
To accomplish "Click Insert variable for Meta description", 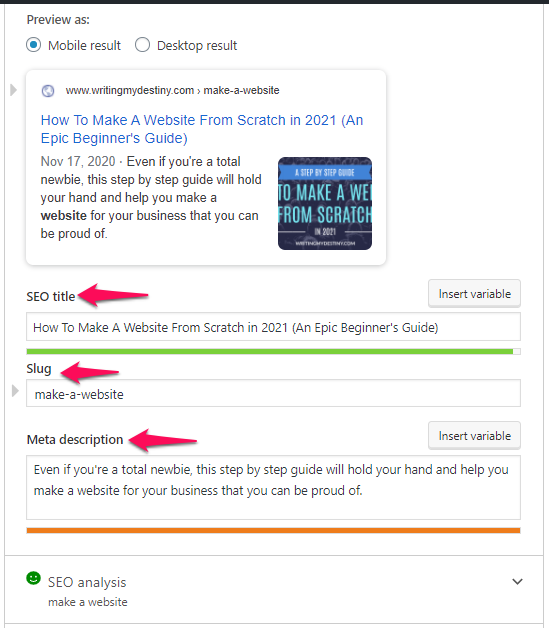I will pyautogui.click(x=475, y=435).
